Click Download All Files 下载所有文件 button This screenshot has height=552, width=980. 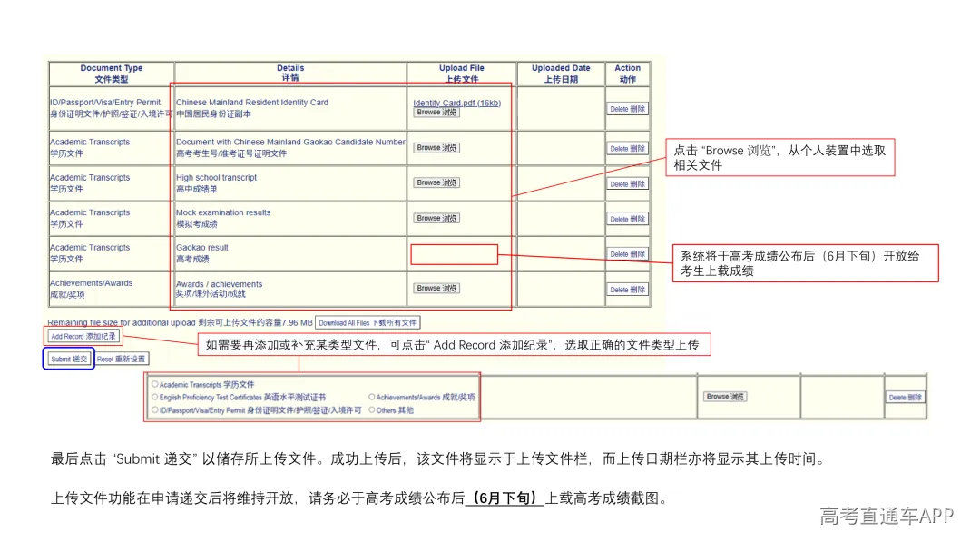click(367, 322)
